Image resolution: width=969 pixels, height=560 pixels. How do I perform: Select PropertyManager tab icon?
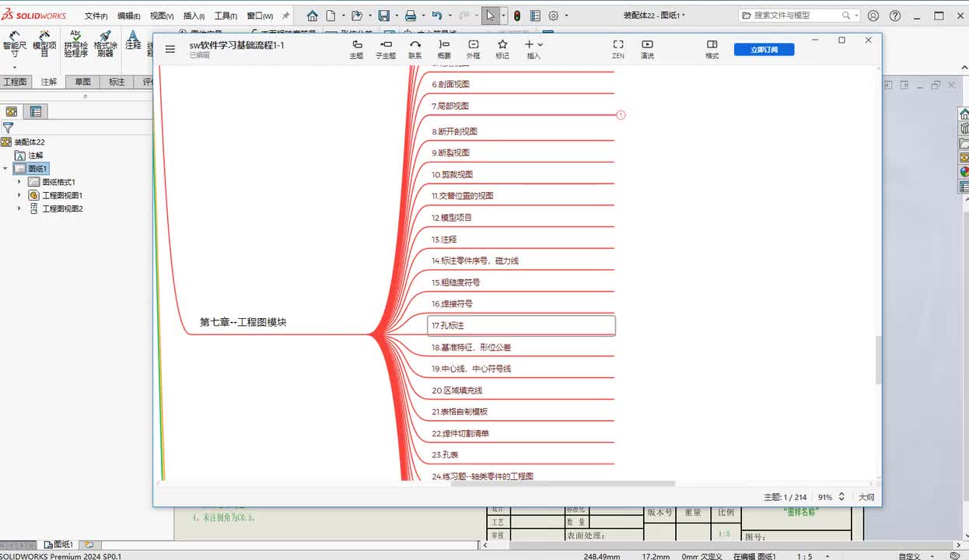point(36,111)
